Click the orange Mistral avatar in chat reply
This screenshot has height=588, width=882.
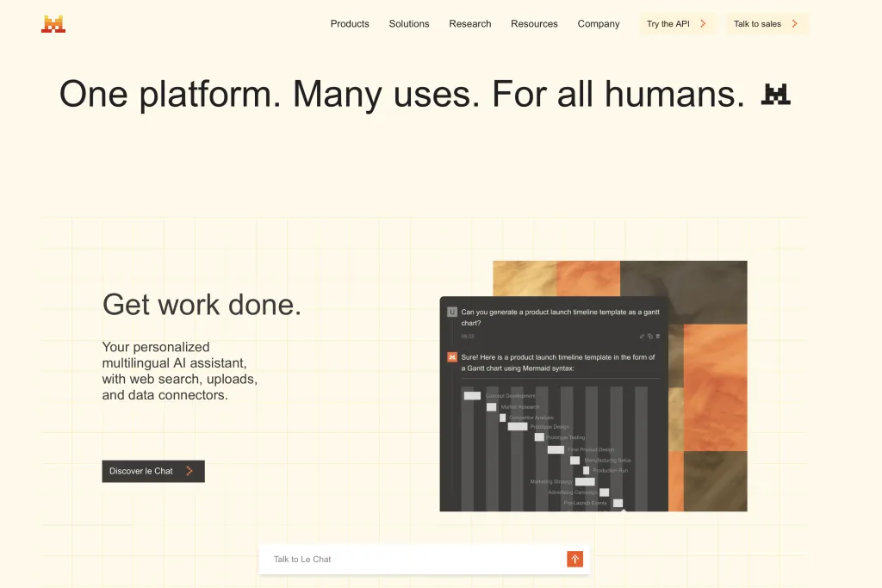[x=452, y=357]
